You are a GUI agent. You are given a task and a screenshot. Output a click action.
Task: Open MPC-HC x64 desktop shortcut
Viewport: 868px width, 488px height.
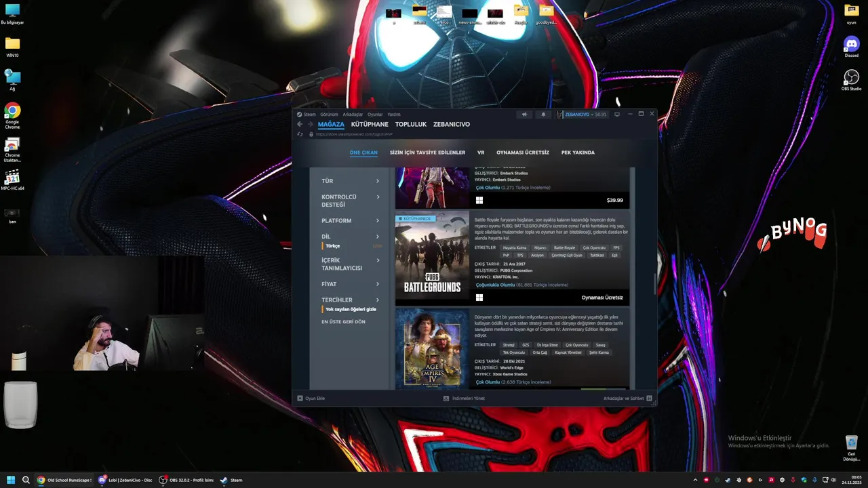12,180
